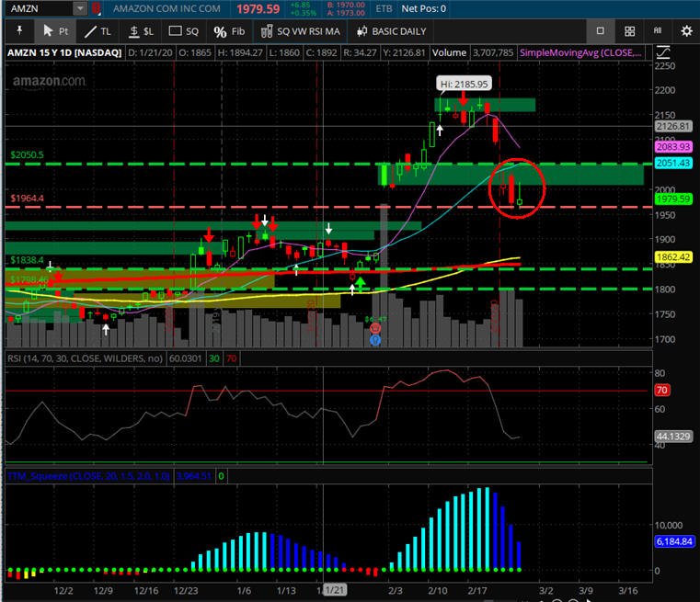Click the red clip icon beside the symbol

96,8
